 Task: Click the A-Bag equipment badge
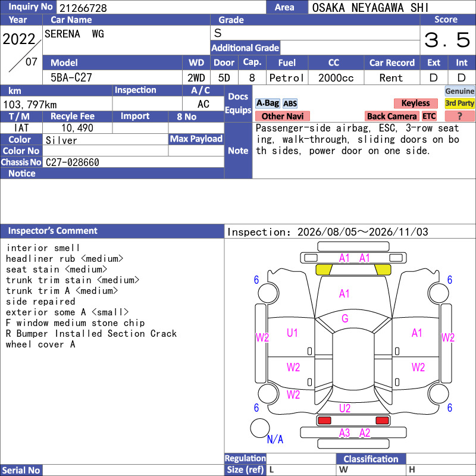[x=267, y=104]
